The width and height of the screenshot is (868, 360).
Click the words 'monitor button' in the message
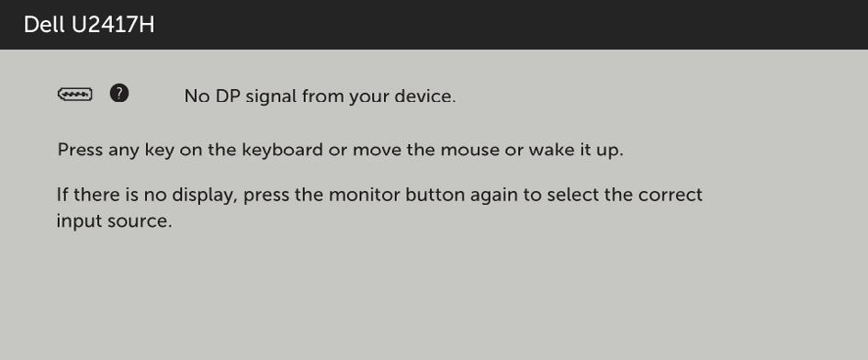click(x=420, y=195)
